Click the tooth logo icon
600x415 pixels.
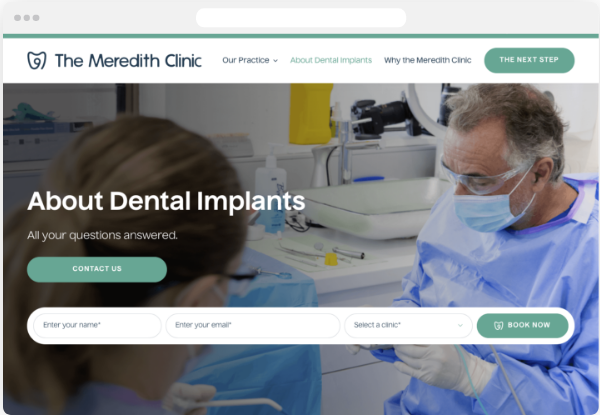point(37,60)
